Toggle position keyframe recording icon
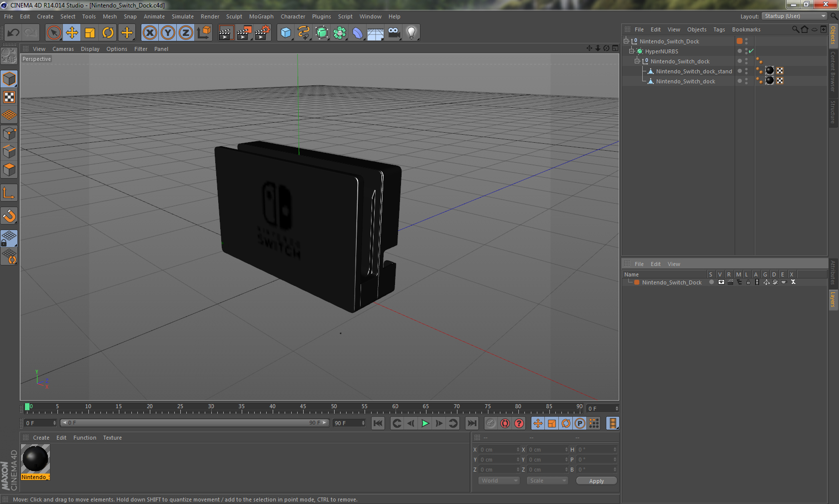Viewport: 839px width, 504px height. coord(538,423)
